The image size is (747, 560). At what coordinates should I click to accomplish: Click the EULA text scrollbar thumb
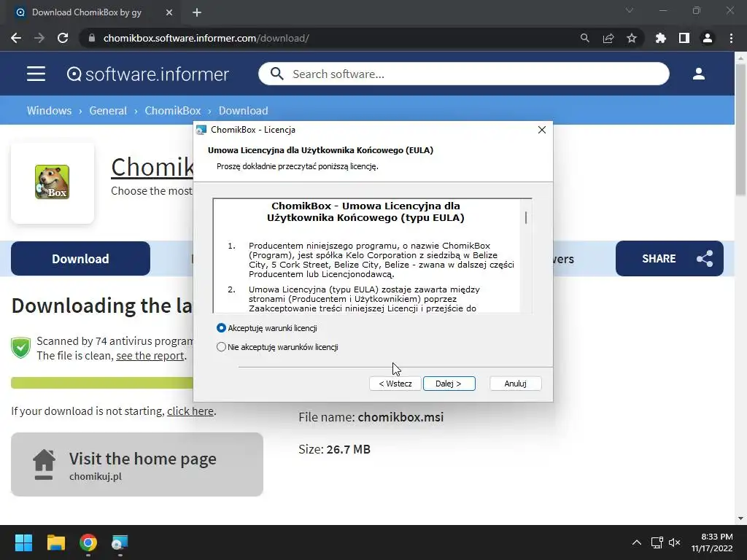[x=526, y=217]
